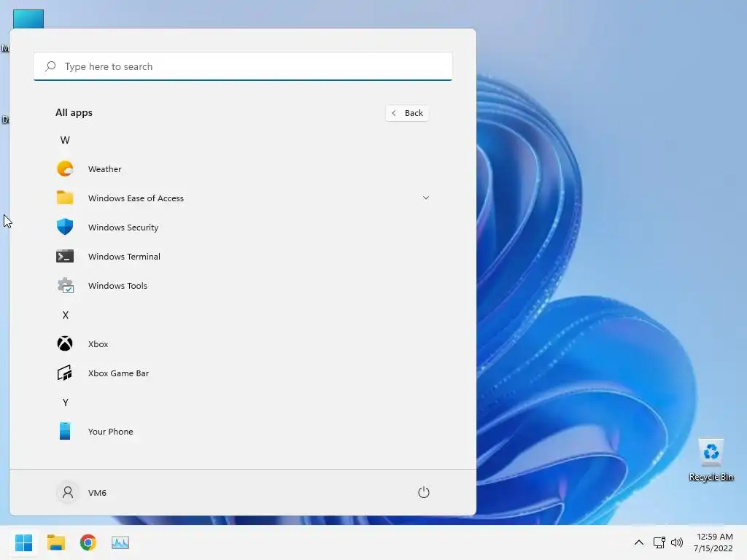Open the Your Phone app icon
This screenshot has width=747, height=560.
pyautogui.click(x=65, y=431)
